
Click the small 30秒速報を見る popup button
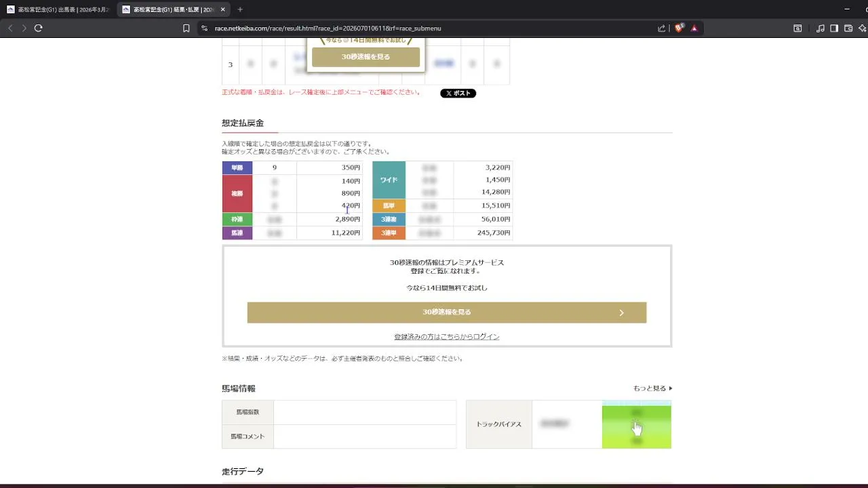pyautogui.click(x=366, y=57)
